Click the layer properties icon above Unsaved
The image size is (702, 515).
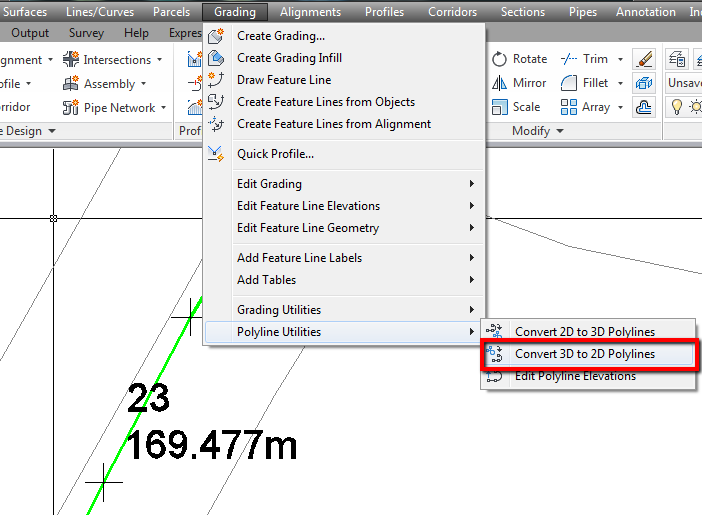(677, 59)
